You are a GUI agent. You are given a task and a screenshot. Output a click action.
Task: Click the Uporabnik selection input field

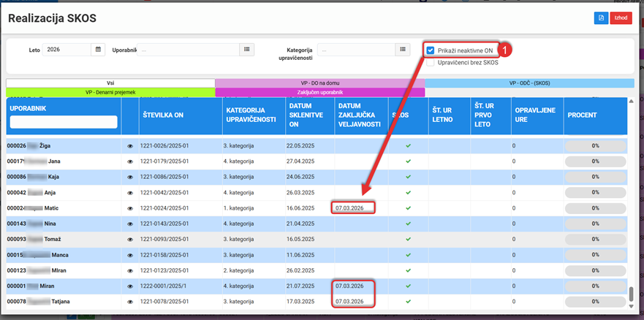[x=188, y=50]
